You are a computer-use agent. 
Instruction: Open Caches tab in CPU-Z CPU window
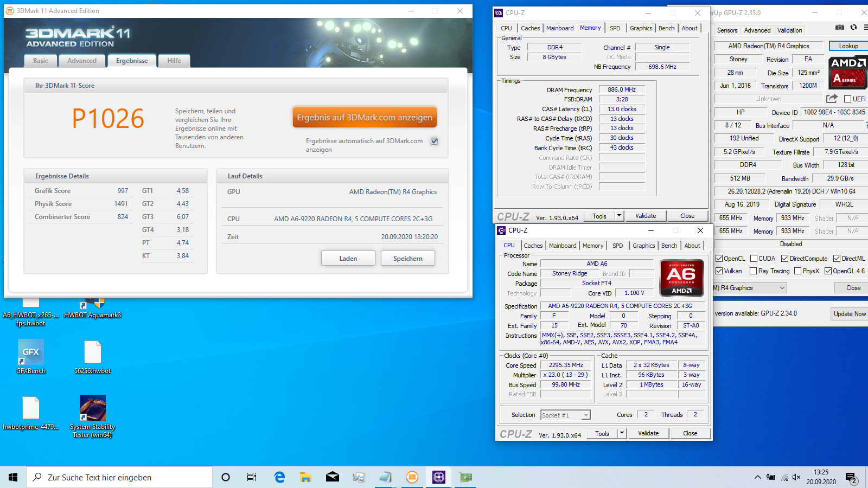tap(533, 246)
